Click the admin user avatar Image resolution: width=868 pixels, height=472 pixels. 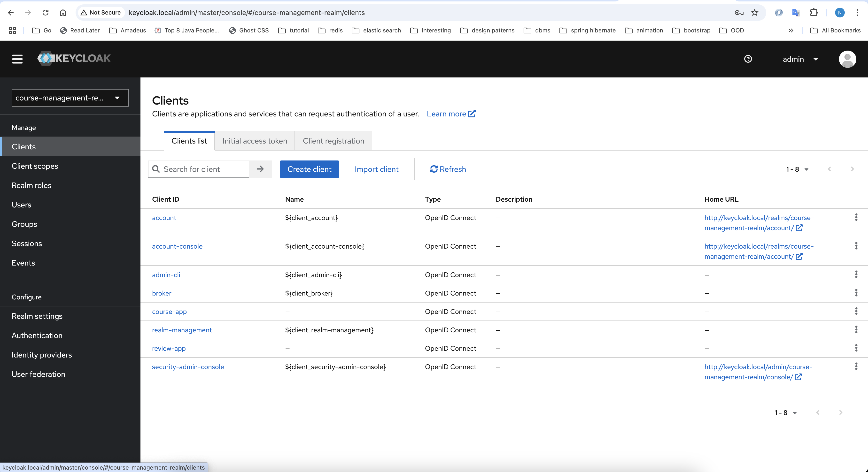(x=847, y=59)
